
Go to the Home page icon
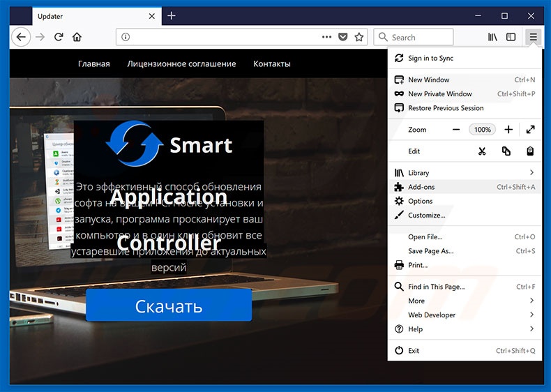[77, 37]
